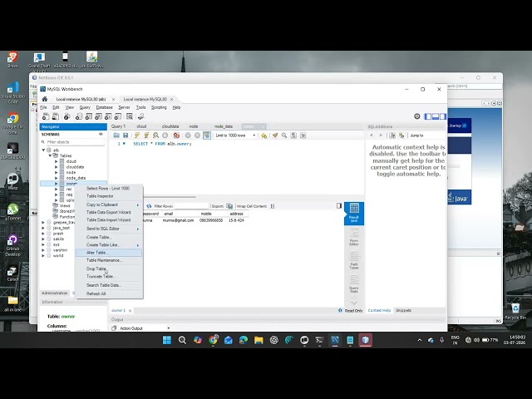
Task: Toggle the left sidebar panel visibility
Action: click(x=428, y=116)
